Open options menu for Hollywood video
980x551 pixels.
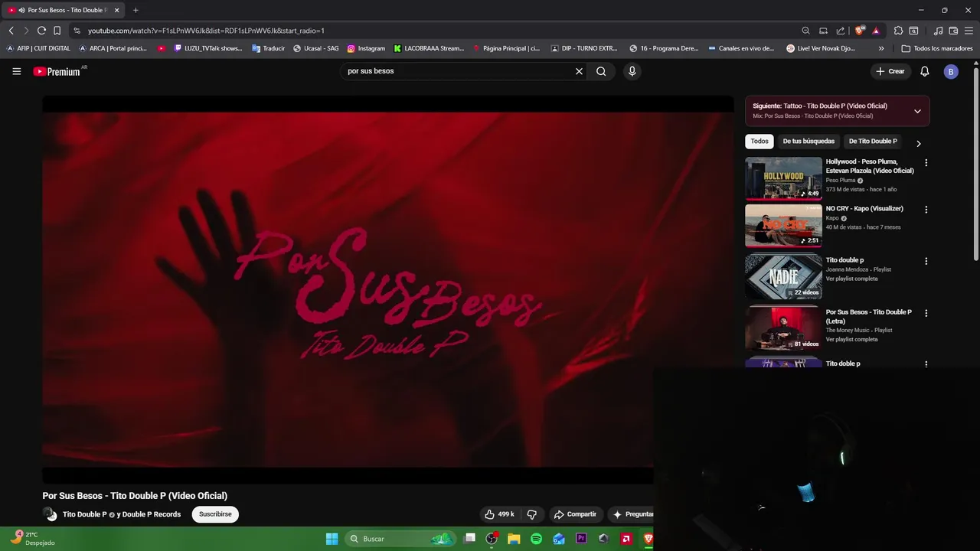point(926,163)
